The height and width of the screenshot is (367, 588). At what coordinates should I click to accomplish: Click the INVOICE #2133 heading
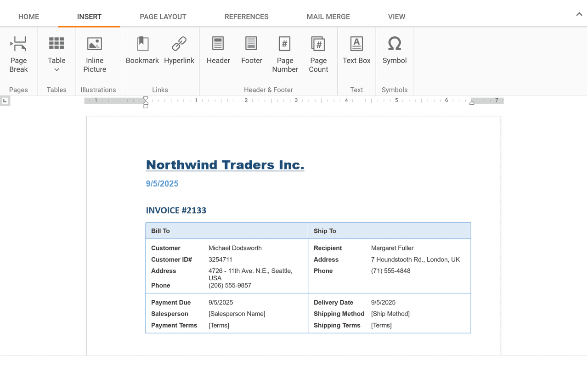point(176,210)
